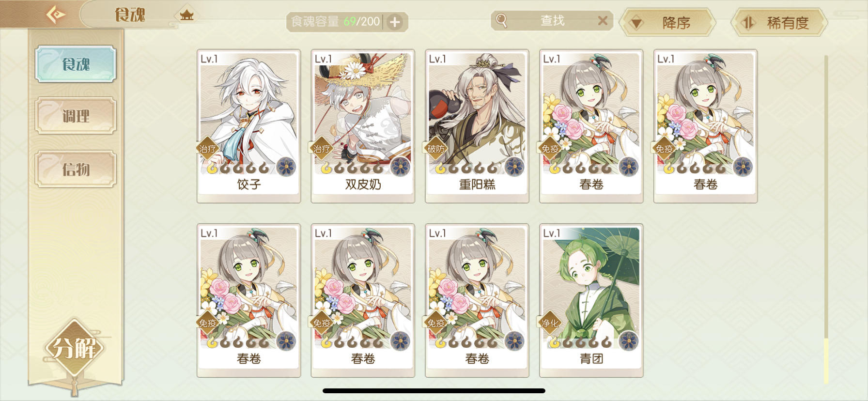Select the 青团 character card
The image size is (868, 401).
[591, 300]
